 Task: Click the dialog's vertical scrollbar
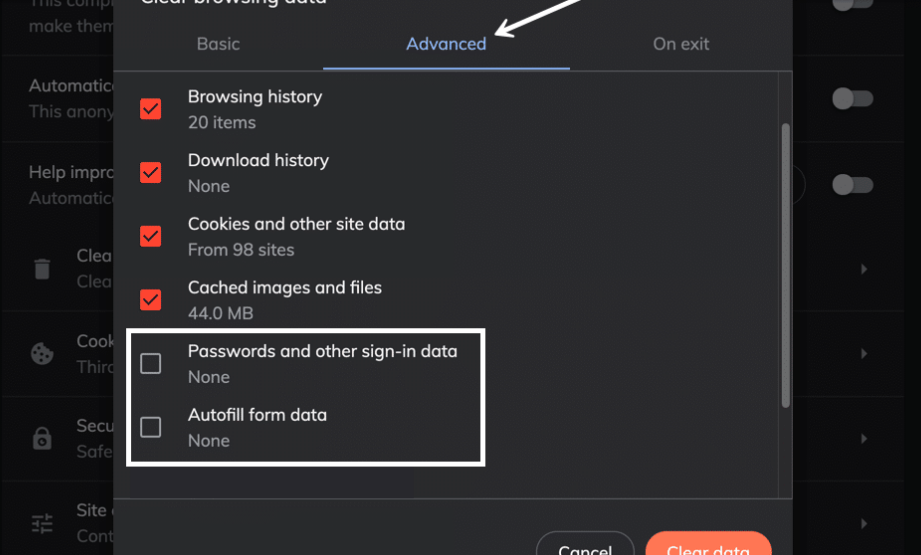pyautogui.click(x=785, y=265)
